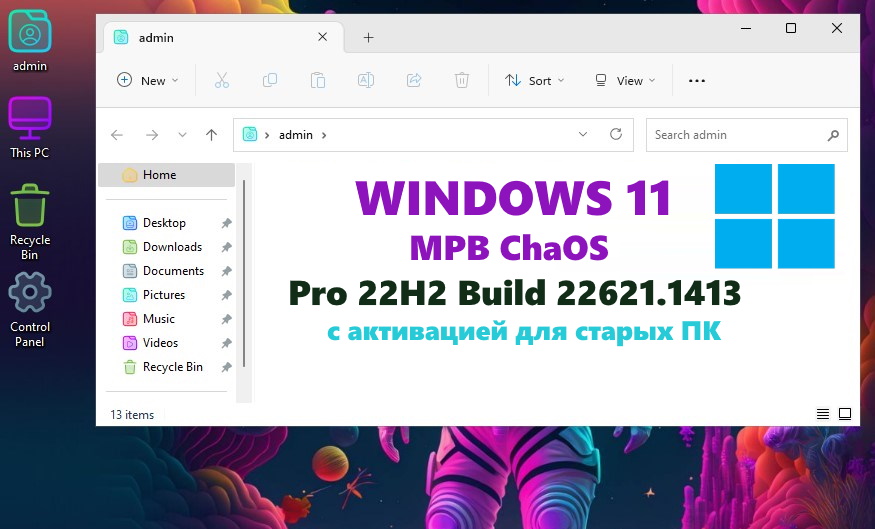Expand address bar history dropdown
The width and height of the screenshot is (875, 529).
pos(583,134)
